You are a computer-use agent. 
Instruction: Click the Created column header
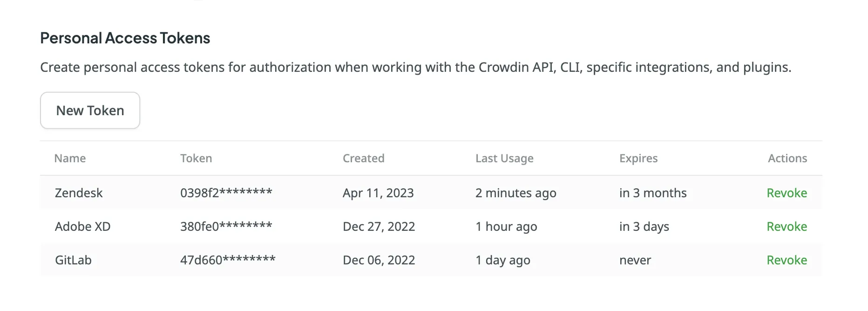click(x=363, y=159)
